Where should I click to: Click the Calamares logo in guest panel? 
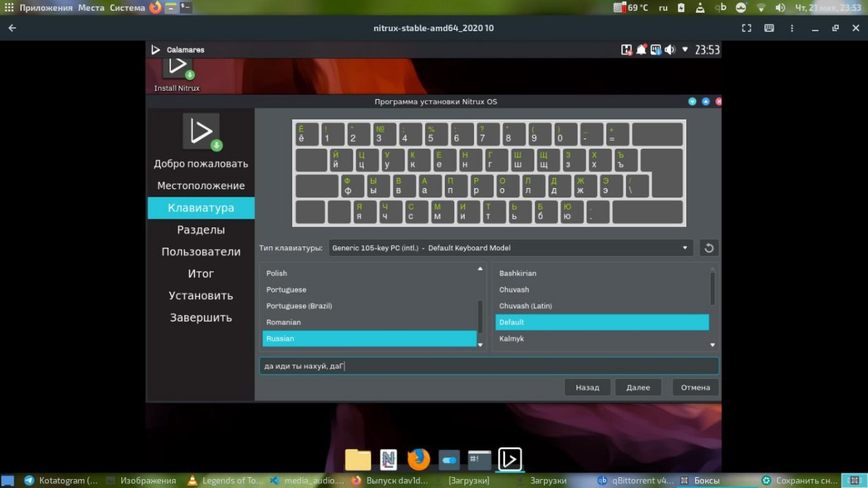[x=155, y=50]
